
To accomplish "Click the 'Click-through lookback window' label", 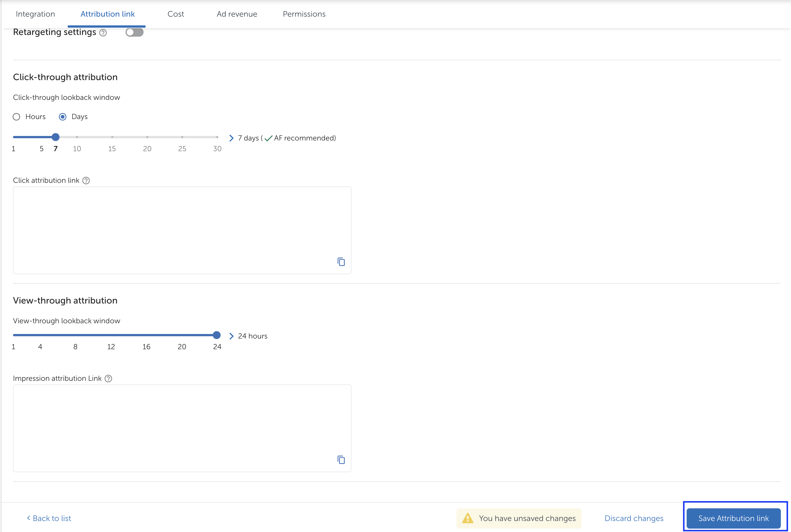I will point(67,97).
